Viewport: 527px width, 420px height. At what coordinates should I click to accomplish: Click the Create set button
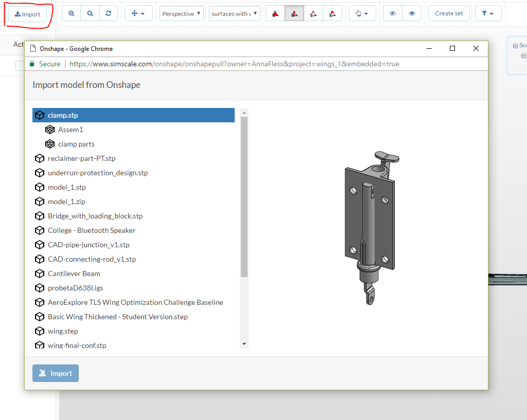[449, 14]
